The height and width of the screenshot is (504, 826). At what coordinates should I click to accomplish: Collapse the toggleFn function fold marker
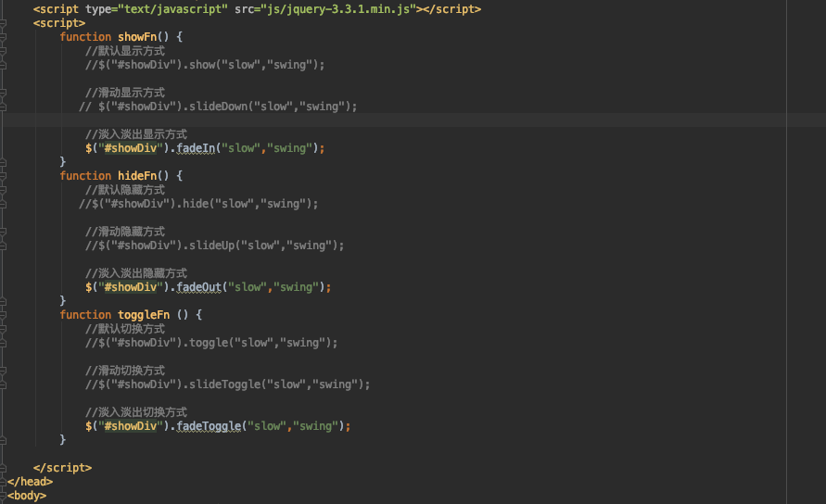[x=3, y=315]
